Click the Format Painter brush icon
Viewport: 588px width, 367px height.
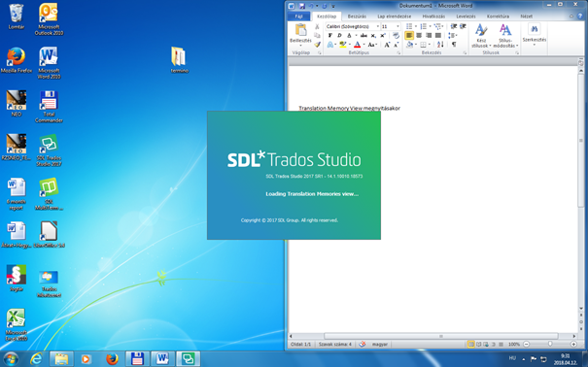[317, 45]
